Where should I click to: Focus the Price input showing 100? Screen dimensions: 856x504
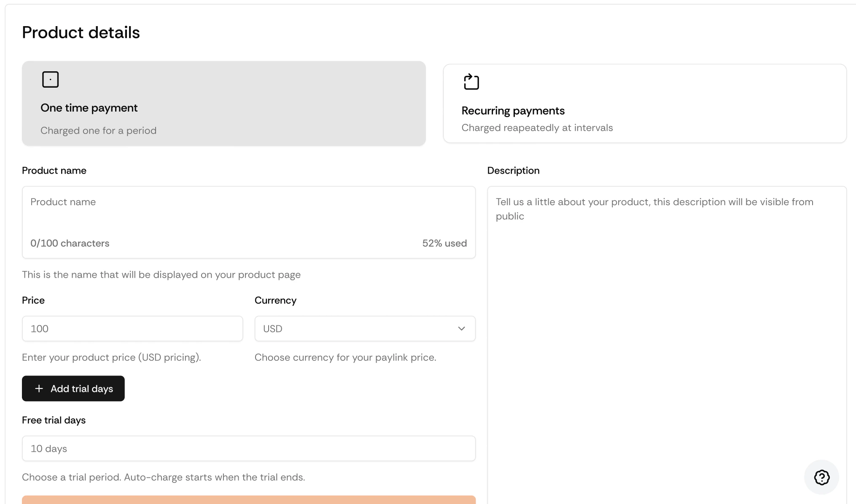click(x=132, y=329)
